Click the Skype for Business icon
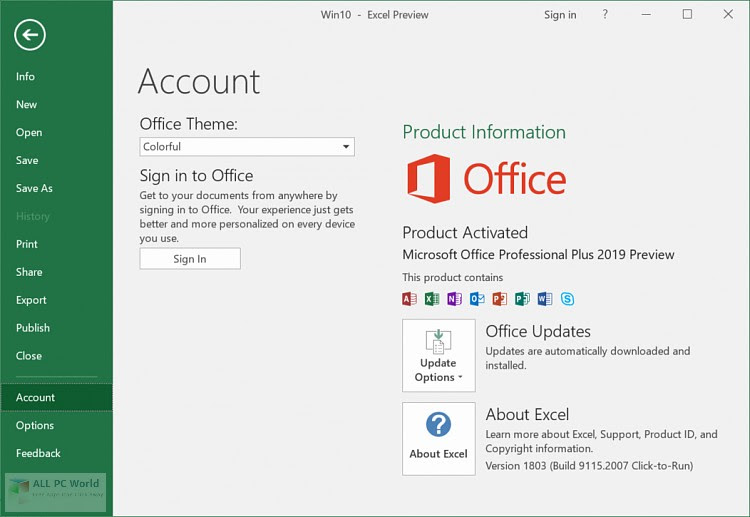The height and width of the screenshot is (517, 750). click(567, 299)
